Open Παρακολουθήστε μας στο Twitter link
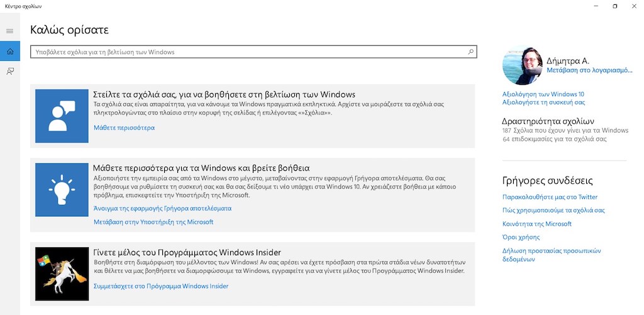The width and height of the screenshot is (644, 315). 550,197
